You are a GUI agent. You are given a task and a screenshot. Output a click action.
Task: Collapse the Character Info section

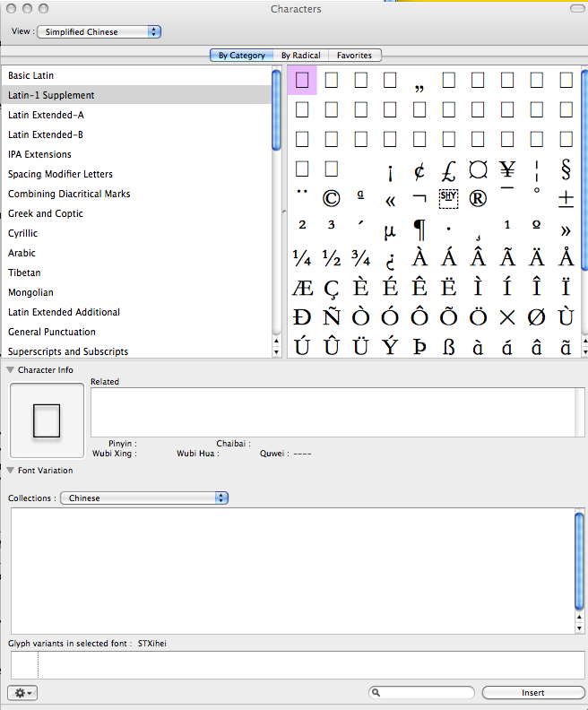[x=11, y=369]
